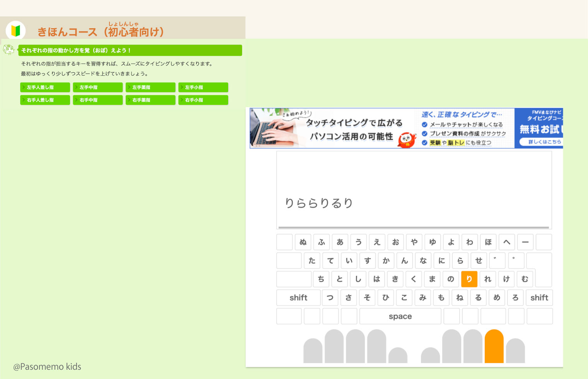Click the へ key on keyboard
The width and height of the screenshot is (588, 379).
pos(507,242)
